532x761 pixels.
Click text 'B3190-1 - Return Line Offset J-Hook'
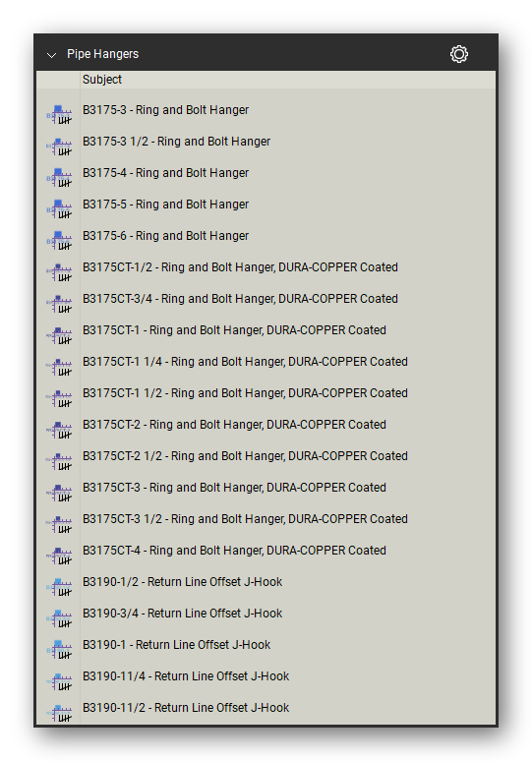tap(177, 646)
